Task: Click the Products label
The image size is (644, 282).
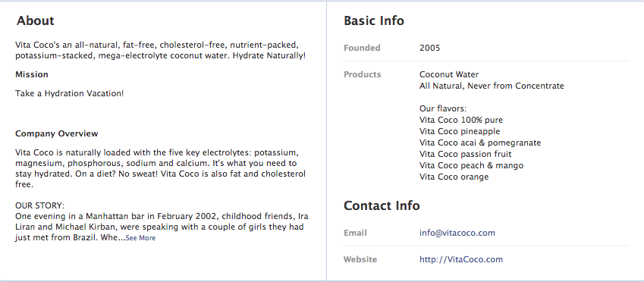Action: coord(363,74)
